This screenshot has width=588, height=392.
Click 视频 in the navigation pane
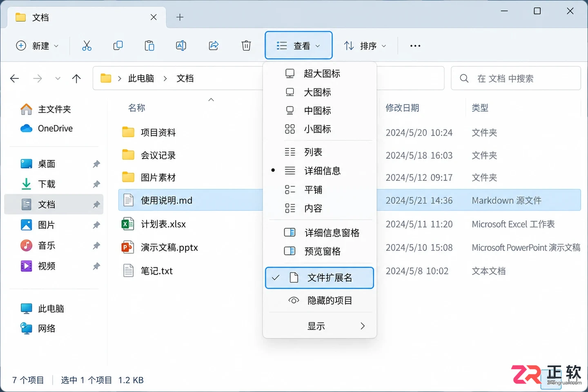click(x=54, y=266)
